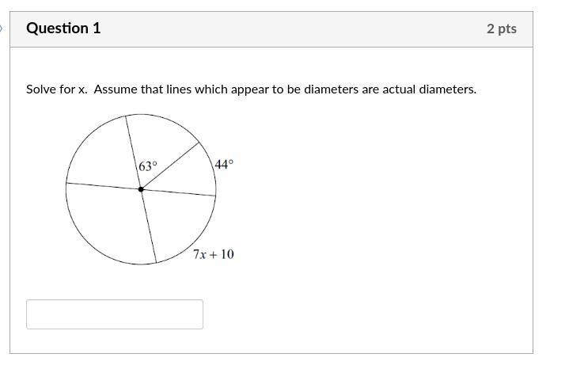The height and width of the screenshot is (365, 588).
Task: Click the 63° central angle label
Action: coord(148,166)
